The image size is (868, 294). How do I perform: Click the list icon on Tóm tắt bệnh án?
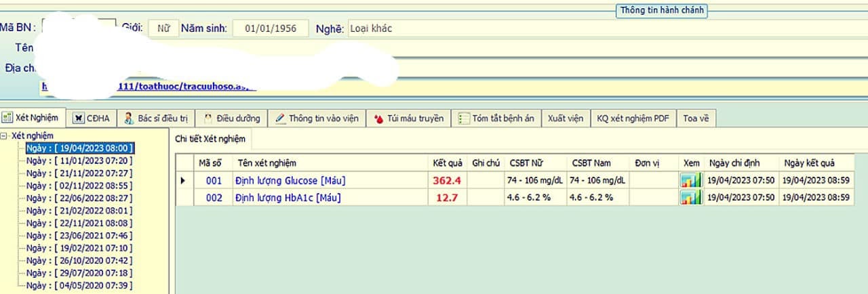tap(464, 119)
